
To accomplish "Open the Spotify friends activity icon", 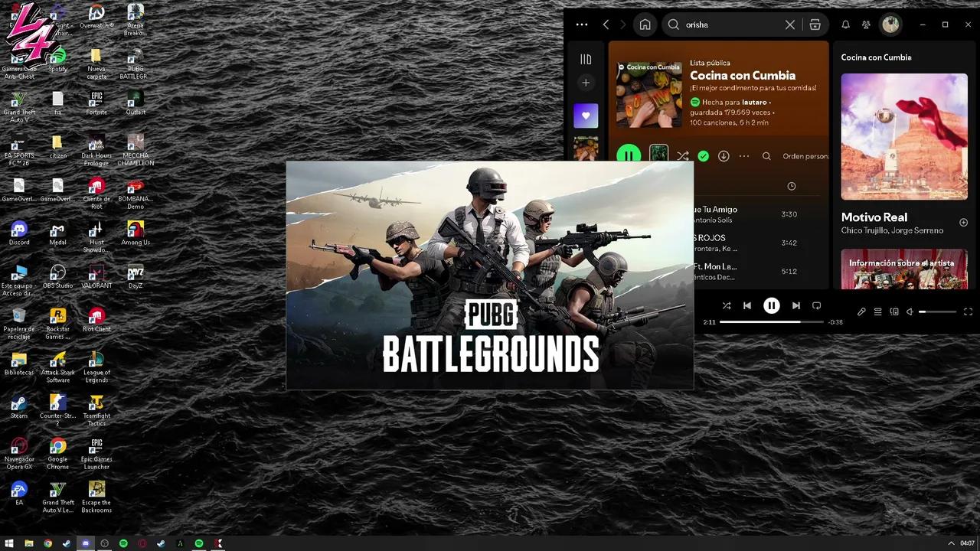I will 866,24.
